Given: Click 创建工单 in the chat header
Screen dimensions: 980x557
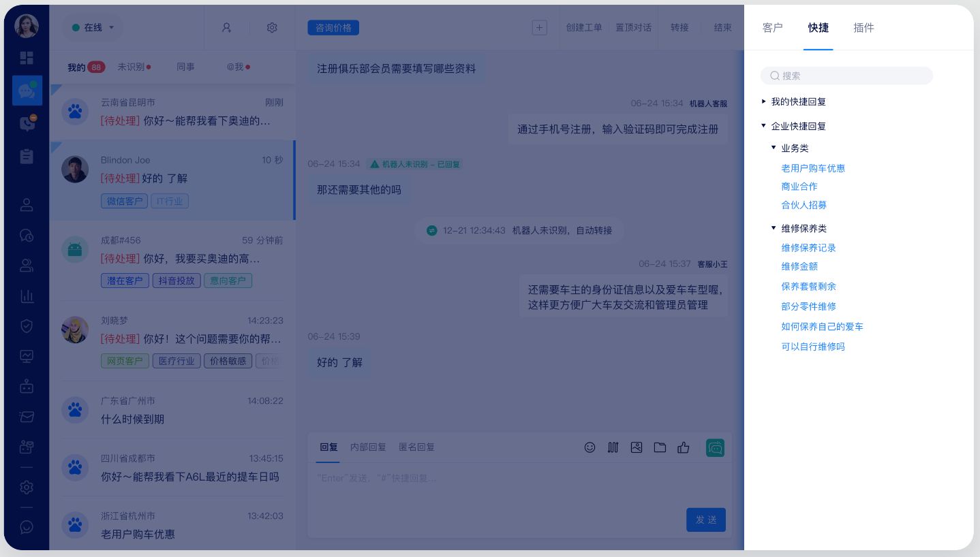Looking at the screenshot, I should pyautogui.click(x=584, y=28).
